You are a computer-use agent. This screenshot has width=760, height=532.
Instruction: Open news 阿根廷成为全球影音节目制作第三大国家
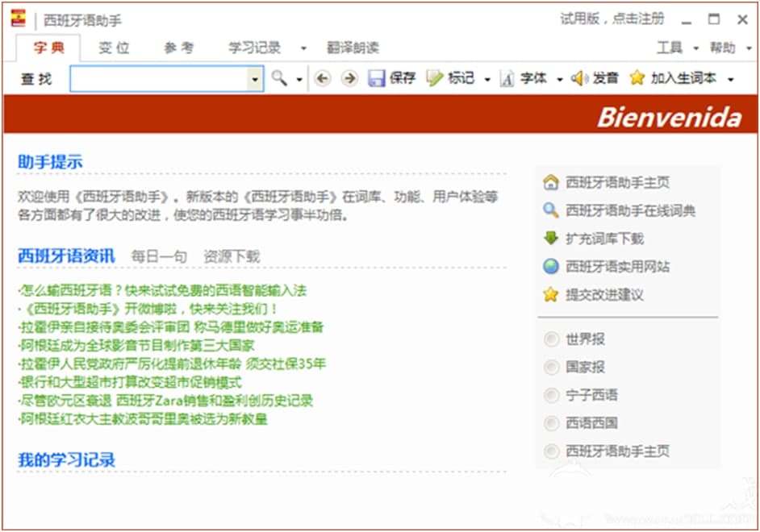136,345
